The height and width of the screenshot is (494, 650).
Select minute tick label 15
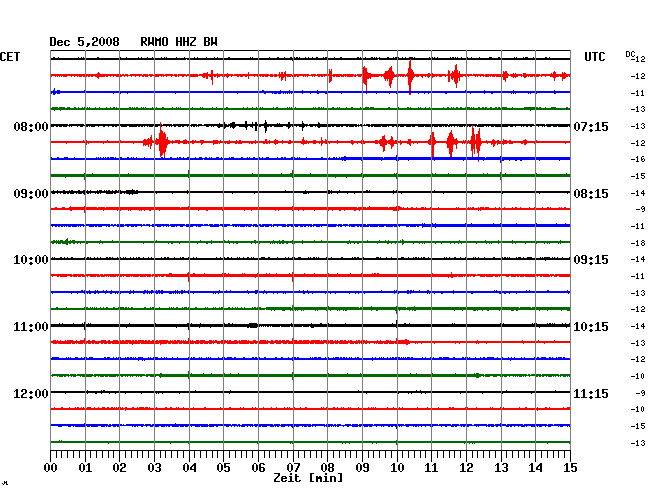tap(570, 468)
